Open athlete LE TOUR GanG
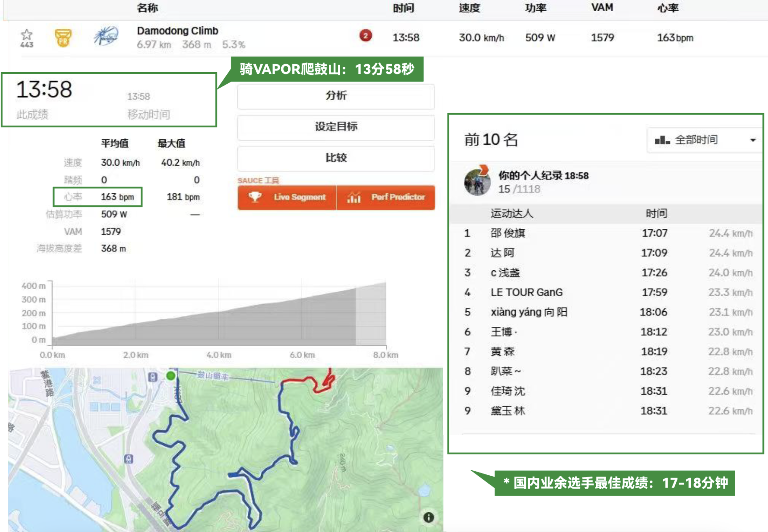This screenshot has width=768, height=532. 527,292
